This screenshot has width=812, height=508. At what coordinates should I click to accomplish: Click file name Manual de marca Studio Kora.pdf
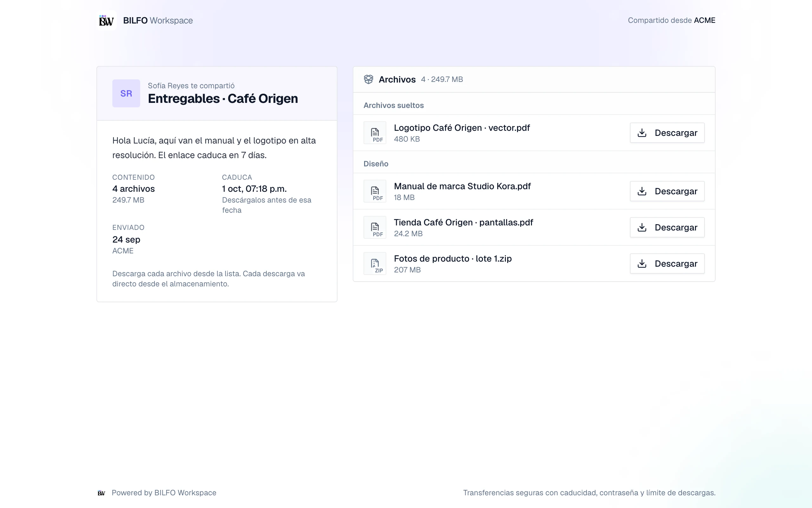(462, 186)
